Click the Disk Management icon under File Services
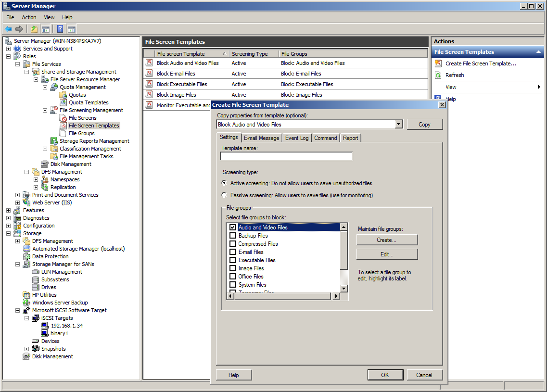Viewport: 547px width, 392px height. coord(45,164)
